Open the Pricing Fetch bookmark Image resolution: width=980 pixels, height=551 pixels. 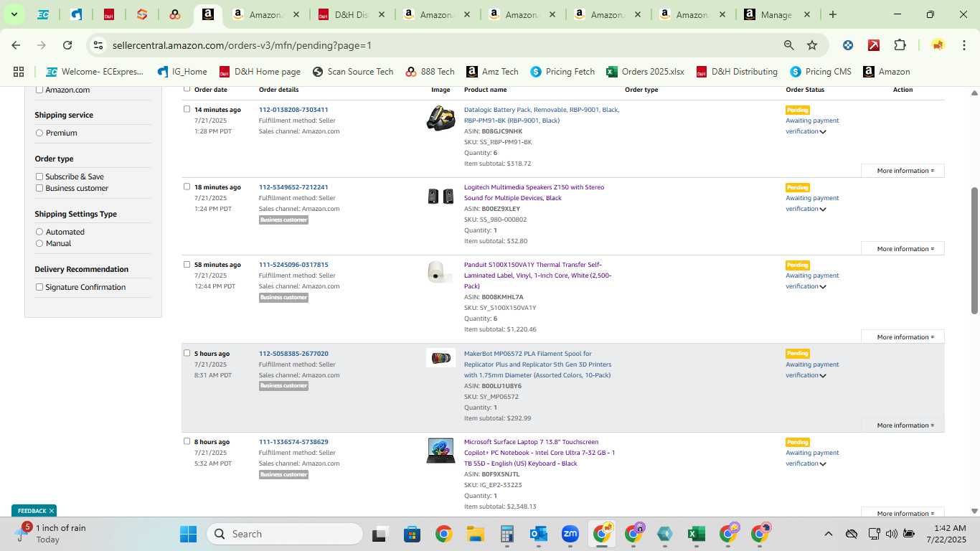click(x=562, y=72)
